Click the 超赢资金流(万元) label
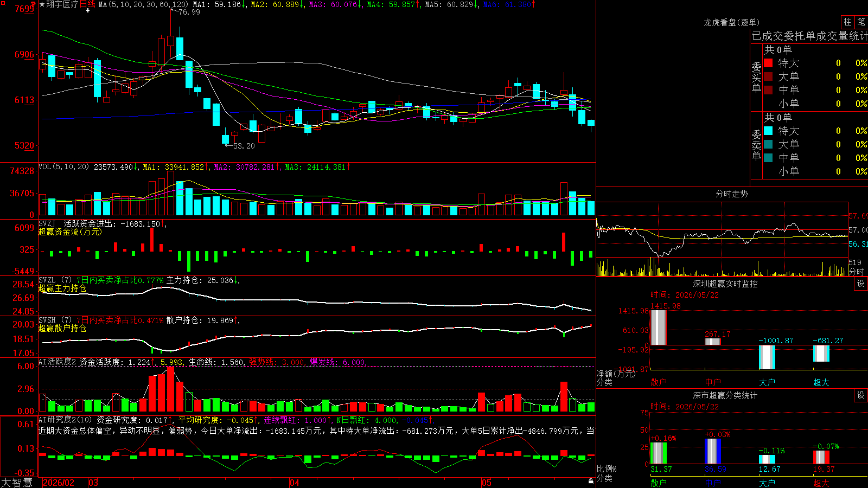 (x=70, y=232)
